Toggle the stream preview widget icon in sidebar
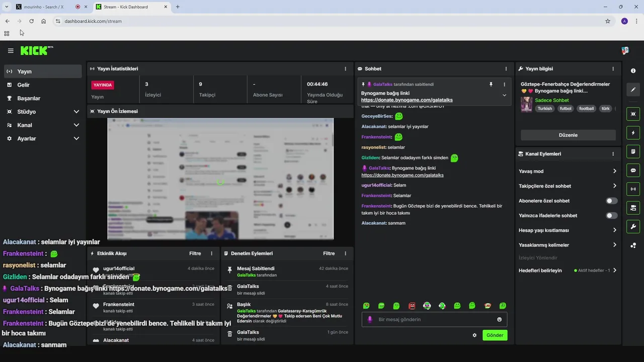The width and height of the screenshot is (644, 362). 633,114
